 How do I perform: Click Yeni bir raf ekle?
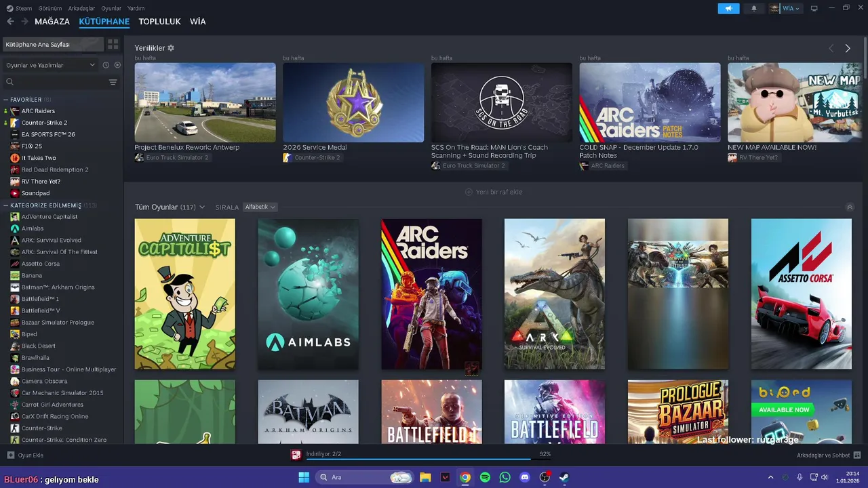click(494, 192)
